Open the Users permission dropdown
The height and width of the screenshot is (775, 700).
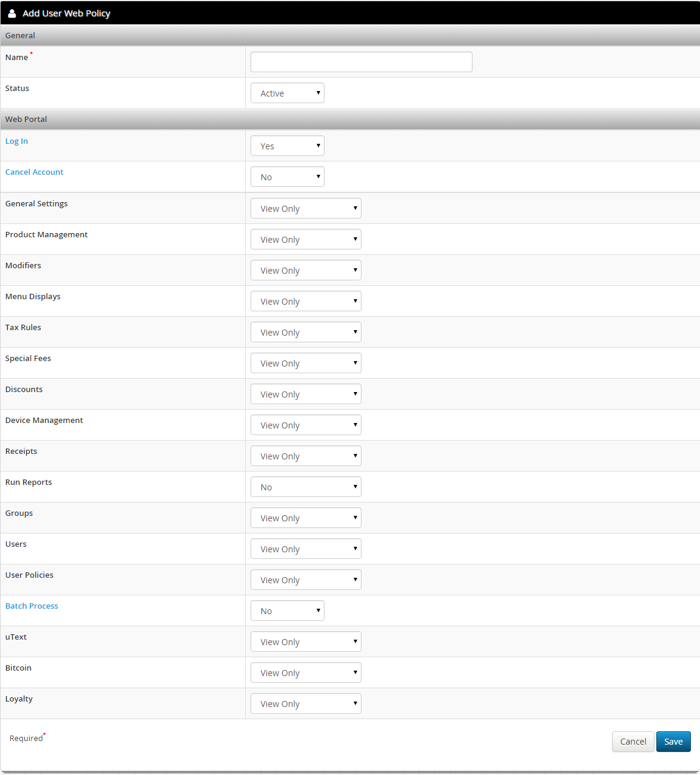(x=306, y=549)
